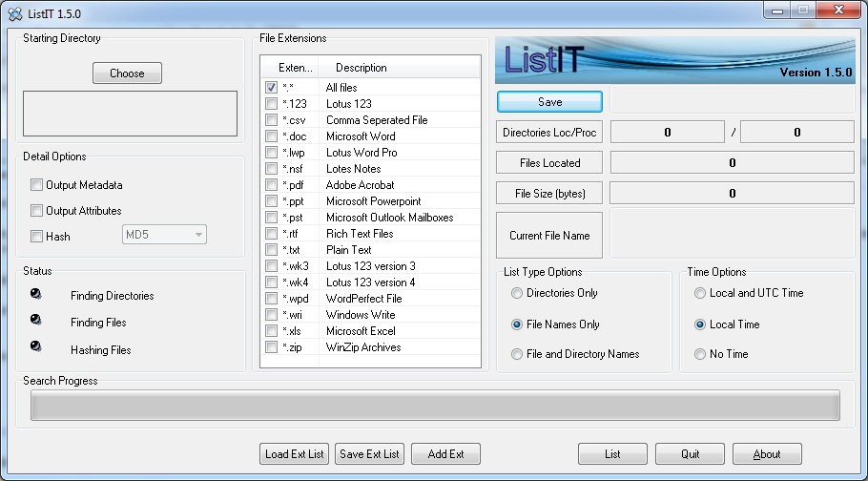Click 'WinZip Archives' description text
The width and height of the screenshot is (868, 481).
pyautogui.click(x=363, y=347)
